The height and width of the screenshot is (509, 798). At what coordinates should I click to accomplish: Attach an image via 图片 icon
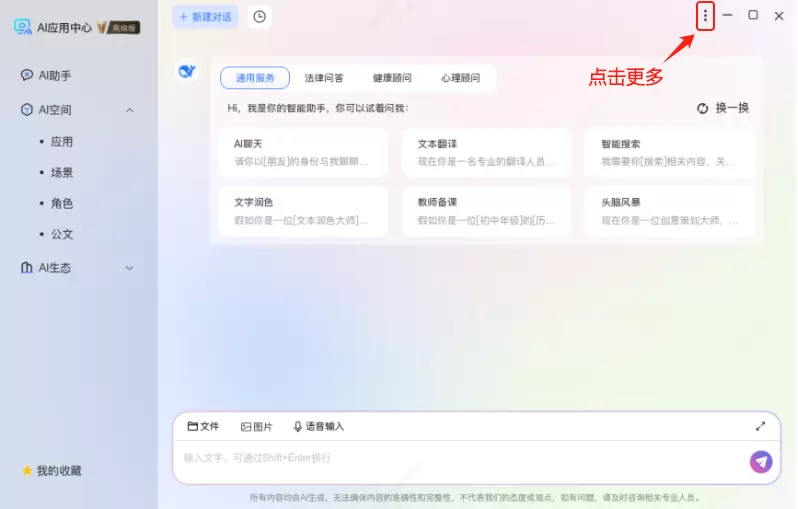point(246,427)
